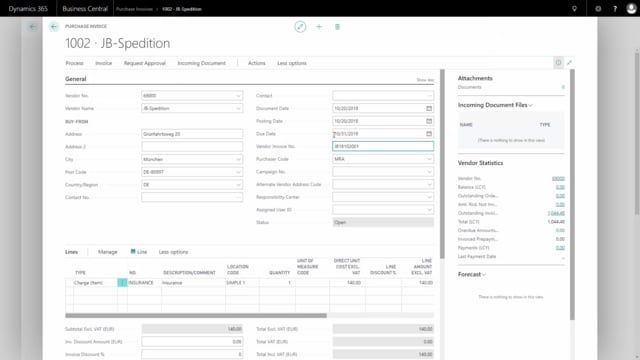Screen dimensions: 640x360
Task: Click the delete trash icon
Action: click(337, 27)
